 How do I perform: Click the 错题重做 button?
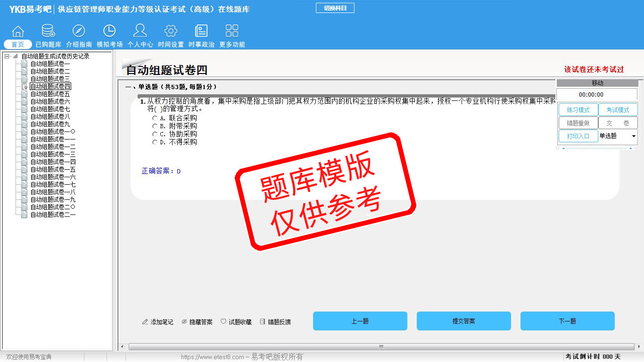[578, 123]
